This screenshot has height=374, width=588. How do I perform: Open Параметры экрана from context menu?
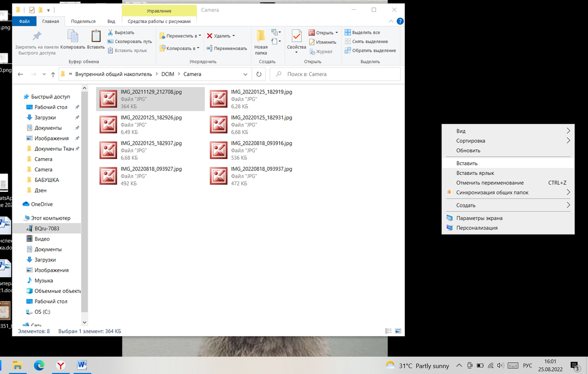508,218
